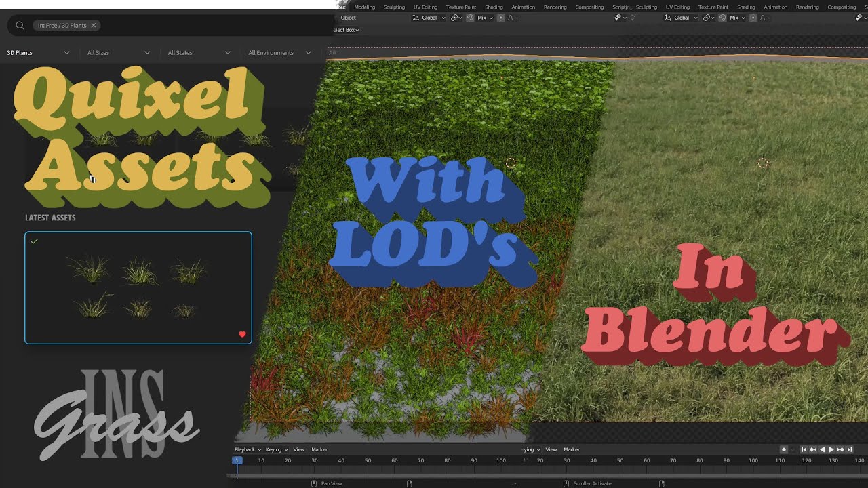Open the Object menu in Blender

[348, 18]
